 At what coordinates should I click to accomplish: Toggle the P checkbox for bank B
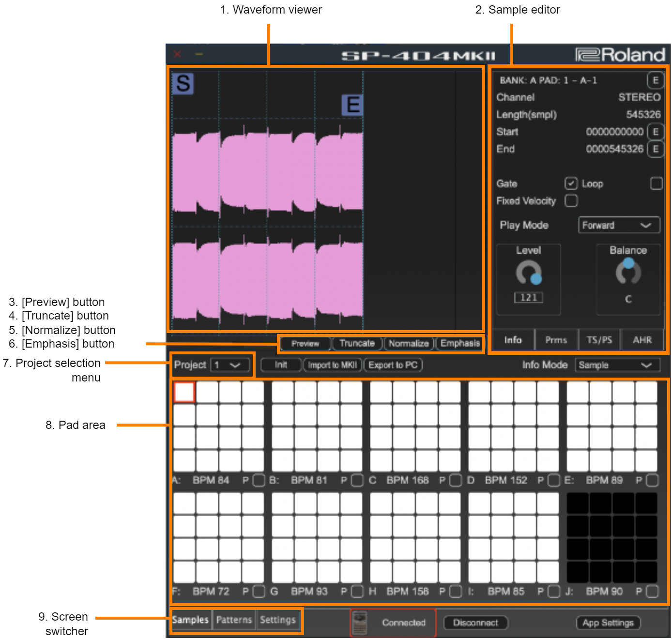pyautogui.click(x=357, y=480)
